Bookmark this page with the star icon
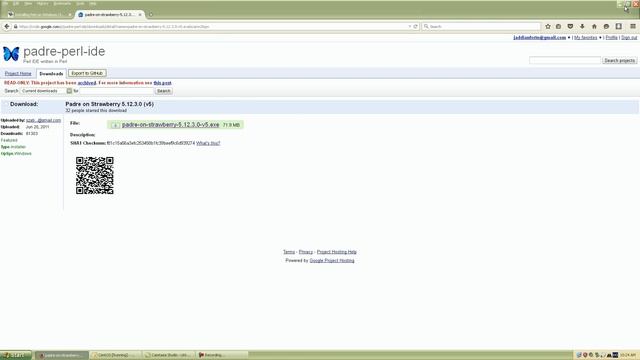This screenshot has width=640, height=360. tap(548, 26)
